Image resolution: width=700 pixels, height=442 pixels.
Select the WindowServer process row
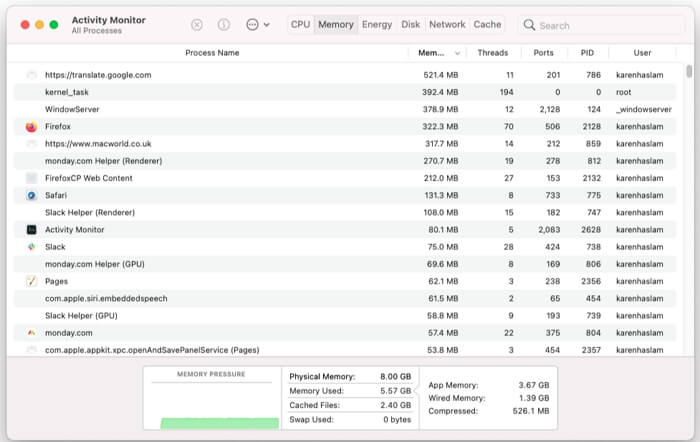coord(345,109)
